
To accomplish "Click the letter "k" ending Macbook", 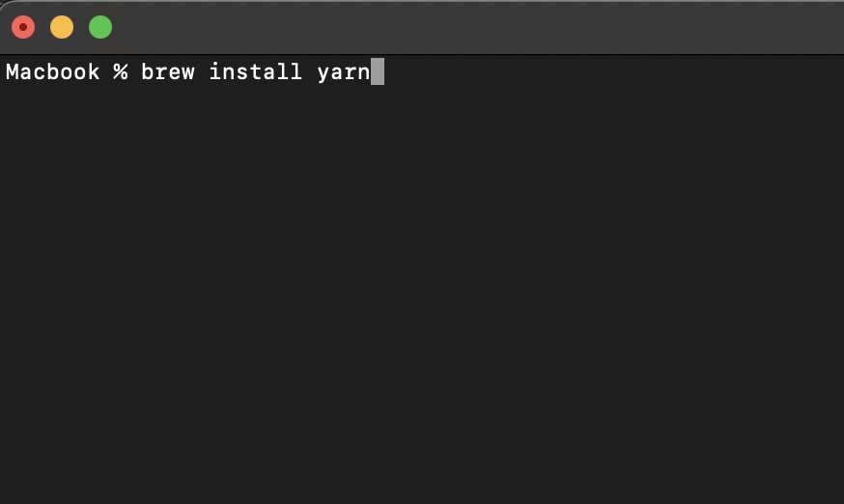I will pos(94,72).
